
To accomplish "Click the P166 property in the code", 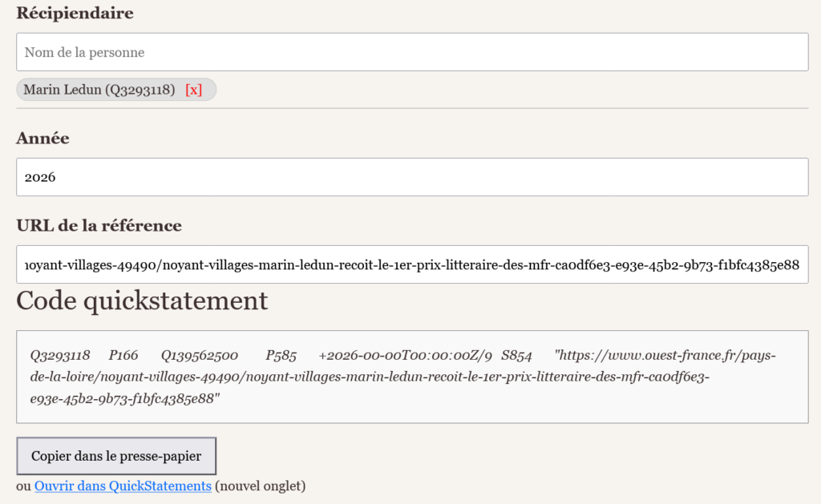I will (x=123, y=355).
